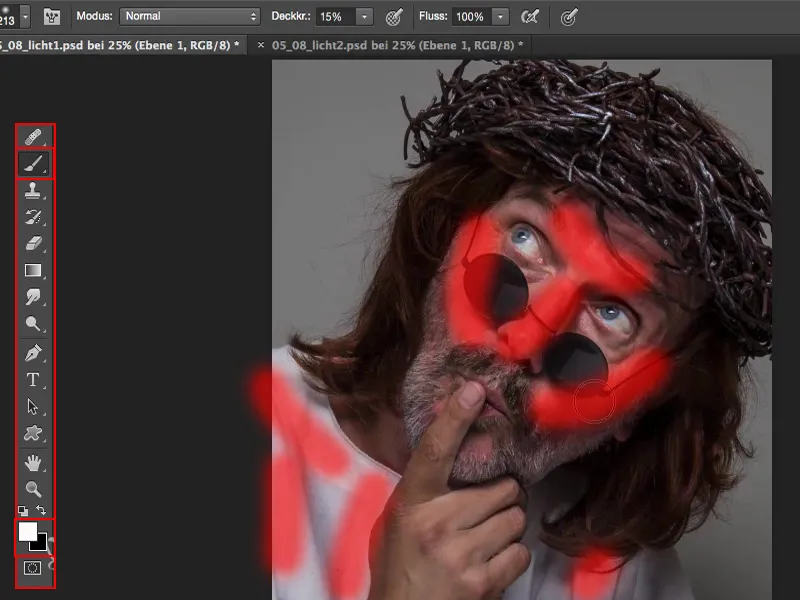This screenshot has width=800, height=600.
Task: Select the Eraser tool
Action: tap(33, 243)
